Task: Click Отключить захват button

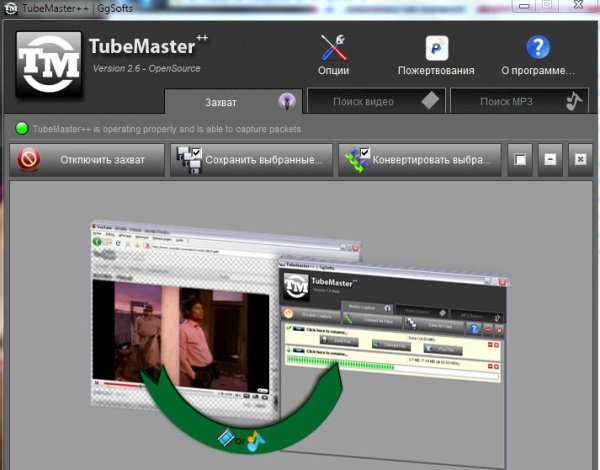Action: (87, 160)
